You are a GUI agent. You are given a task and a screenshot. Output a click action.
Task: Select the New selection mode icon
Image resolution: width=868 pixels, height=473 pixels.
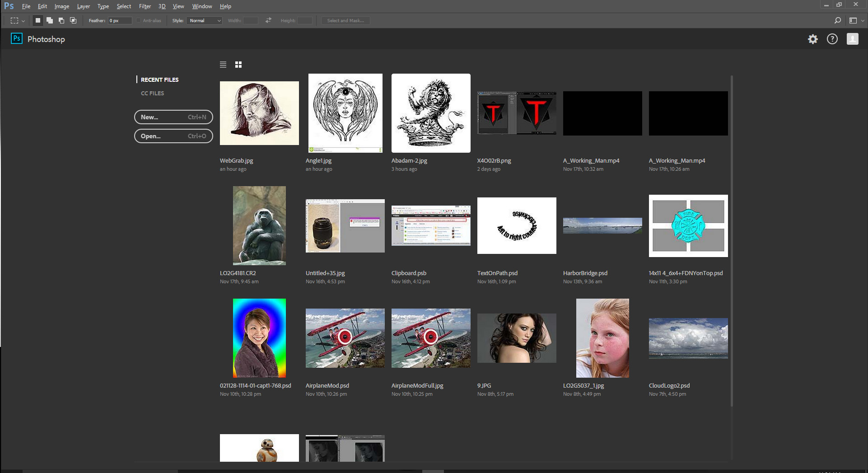(x=38, y=20)
